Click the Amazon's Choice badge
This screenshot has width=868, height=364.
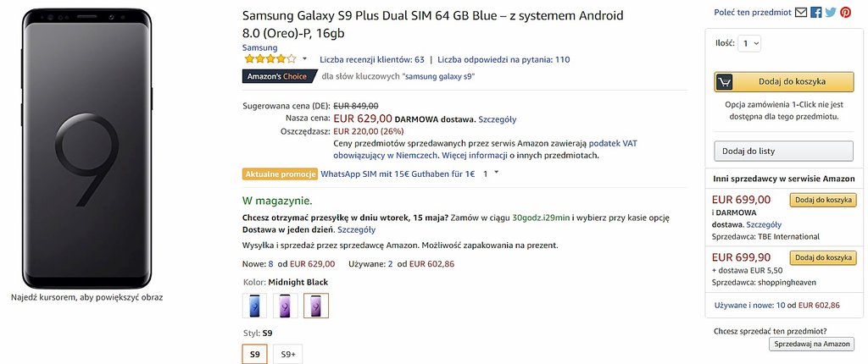[276, 76]
